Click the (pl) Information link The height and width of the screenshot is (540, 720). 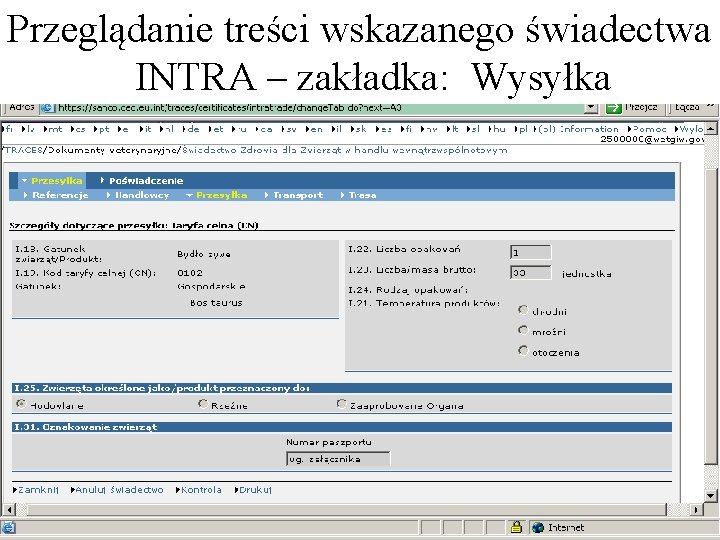[x=579, y=129]
